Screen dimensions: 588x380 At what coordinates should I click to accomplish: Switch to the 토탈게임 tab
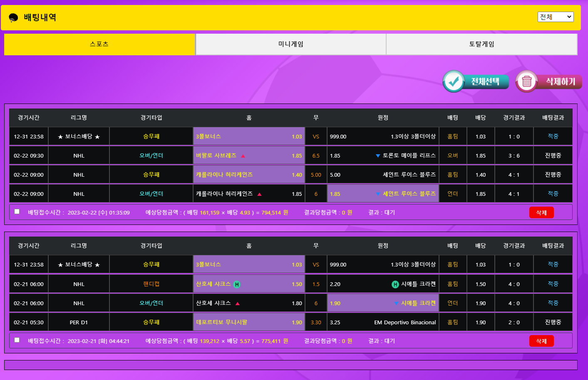[x=481, y=44]
